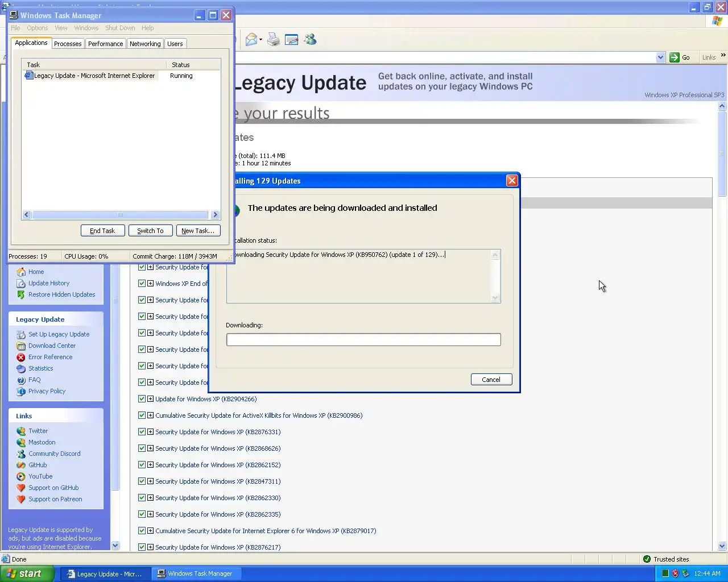This screenshot has width=728, height=582.
Task: Expand details for Security Update KB2862152
Action: click(x=151, y=465)
